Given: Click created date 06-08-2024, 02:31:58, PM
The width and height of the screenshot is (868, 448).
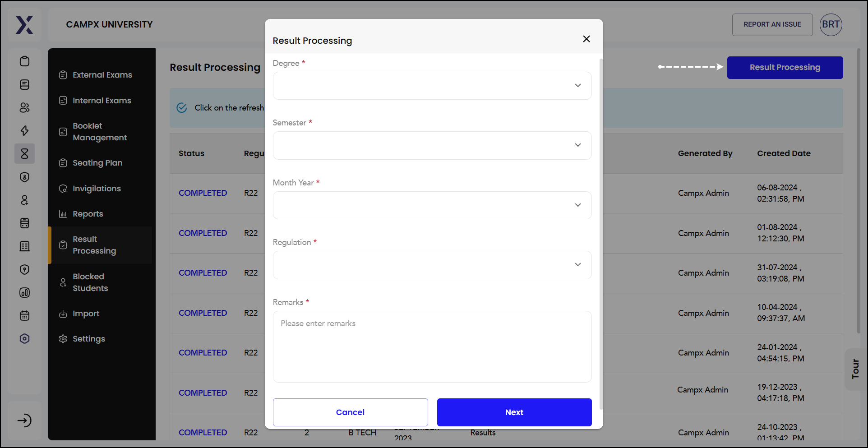Looking at the screenshot, I should point(780,193).
